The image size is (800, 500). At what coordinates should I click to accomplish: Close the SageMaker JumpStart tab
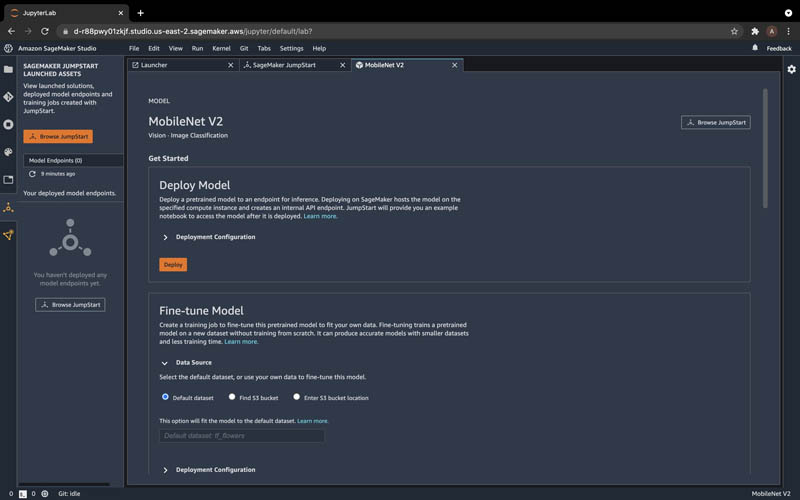343,65
